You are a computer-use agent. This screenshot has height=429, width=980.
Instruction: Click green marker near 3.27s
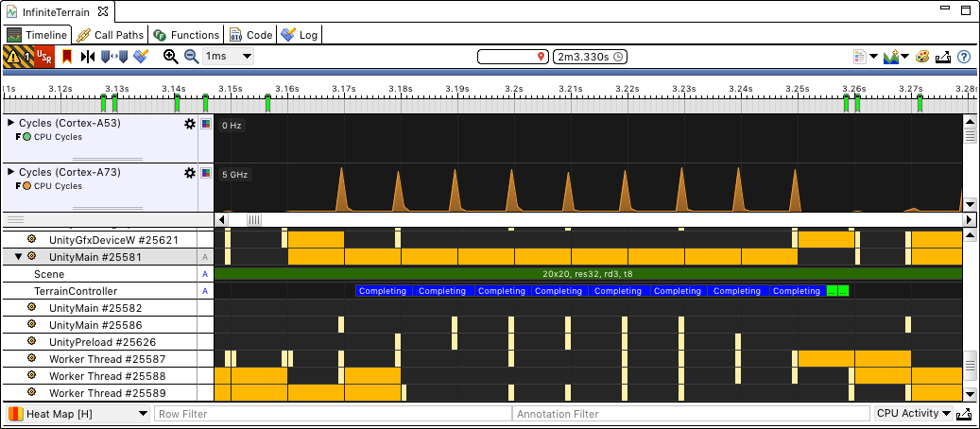(x=920, y=103)
